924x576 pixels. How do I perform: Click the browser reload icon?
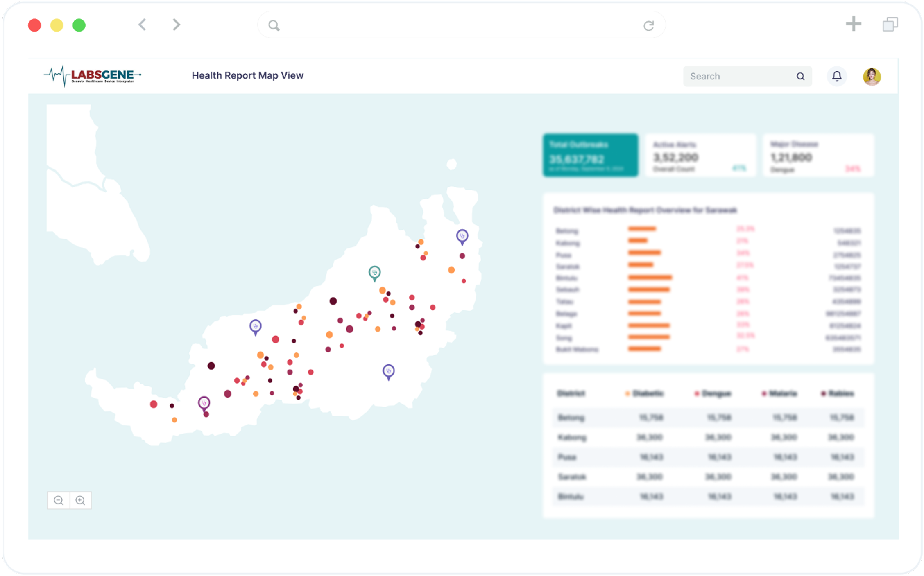[648, 26]
